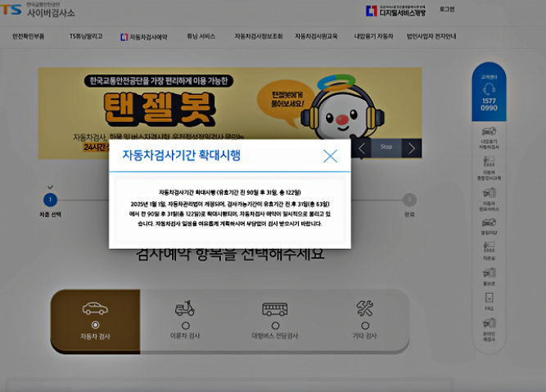Open the TS튜닝알리고 menu
This screenshot has width=546, height=392.
point(86,37)
